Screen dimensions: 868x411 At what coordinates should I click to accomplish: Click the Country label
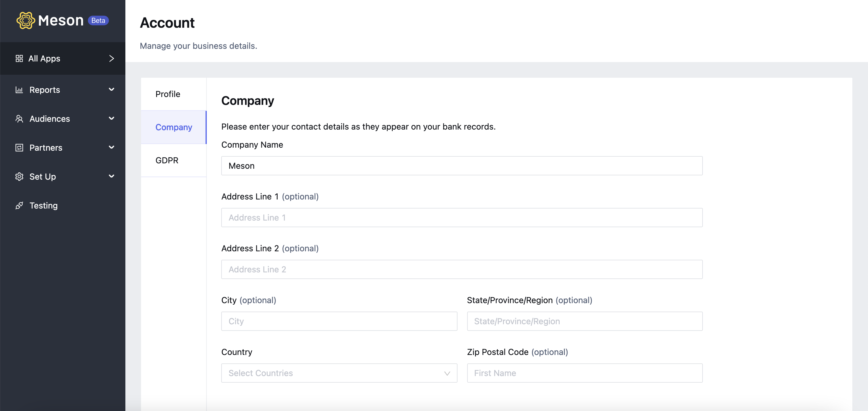[x=237, y=352]
